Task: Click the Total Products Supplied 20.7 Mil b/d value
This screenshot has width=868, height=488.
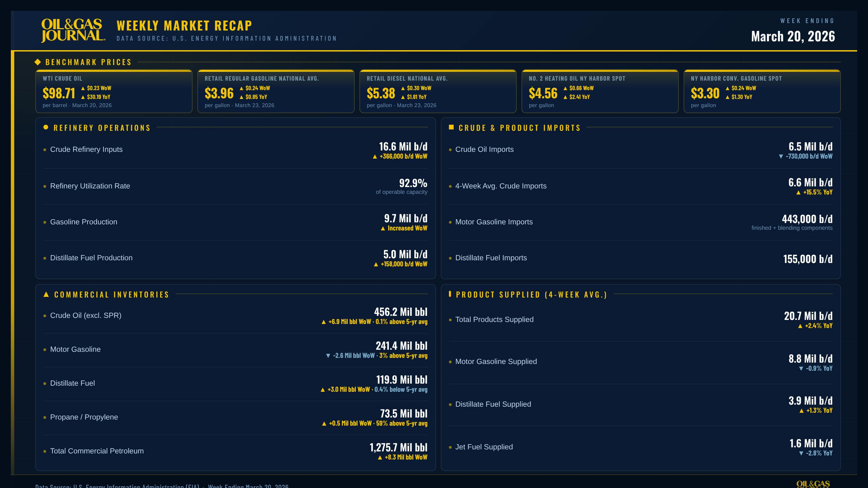Action: coord(808,316)
